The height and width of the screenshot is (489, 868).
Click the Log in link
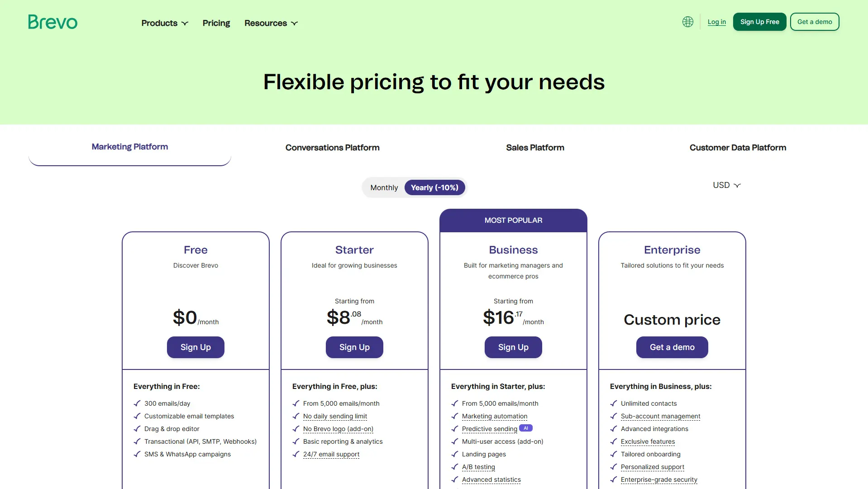point(716,22)
